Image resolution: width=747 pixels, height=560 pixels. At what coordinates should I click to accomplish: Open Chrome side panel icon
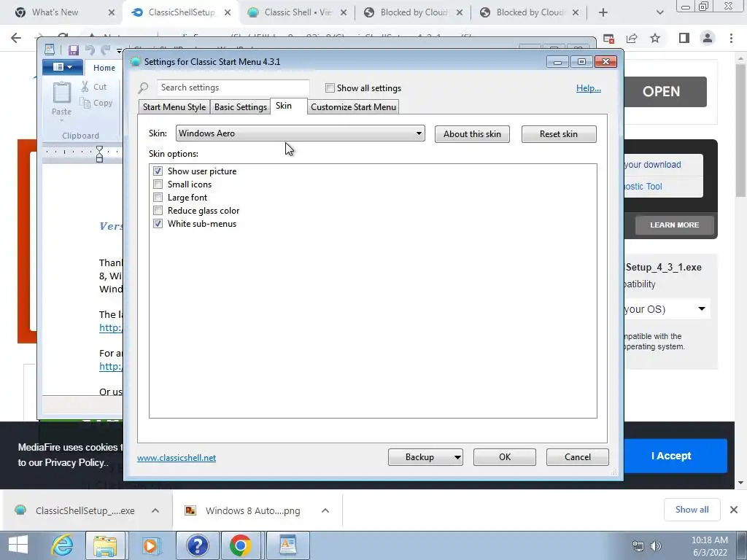(x=684, y=38)
